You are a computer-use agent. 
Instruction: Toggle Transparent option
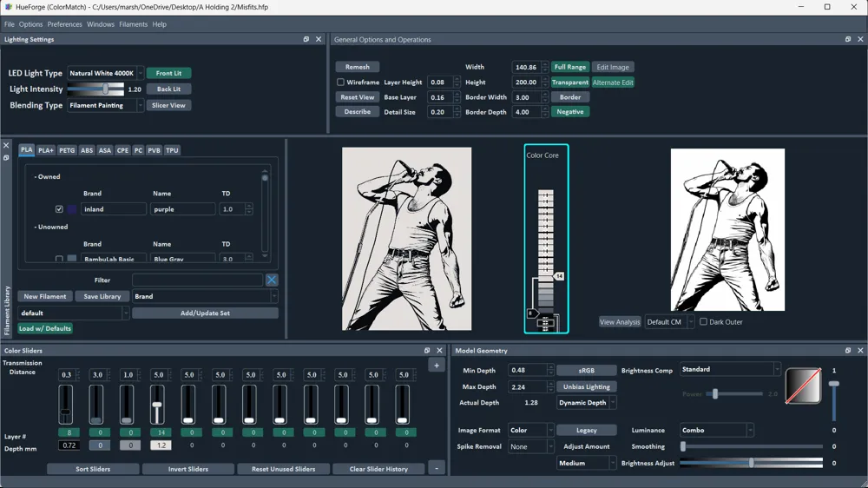tap(570, 82)
